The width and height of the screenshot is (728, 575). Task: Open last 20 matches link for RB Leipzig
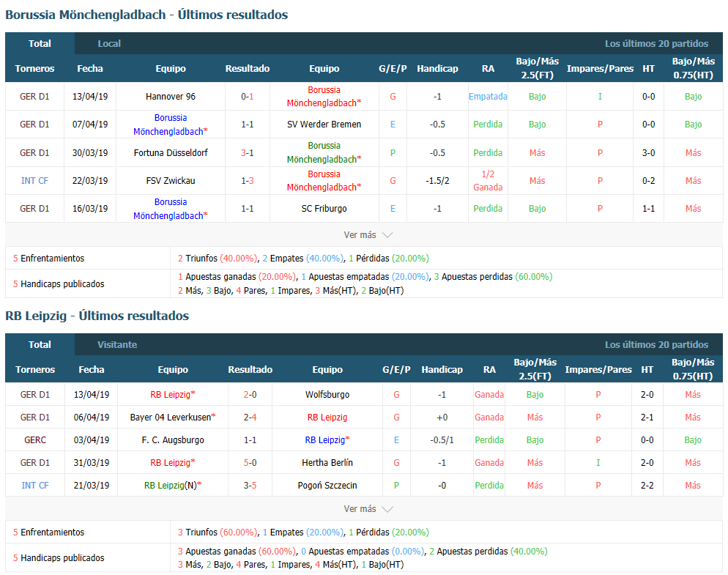click(x=656, y=344)
